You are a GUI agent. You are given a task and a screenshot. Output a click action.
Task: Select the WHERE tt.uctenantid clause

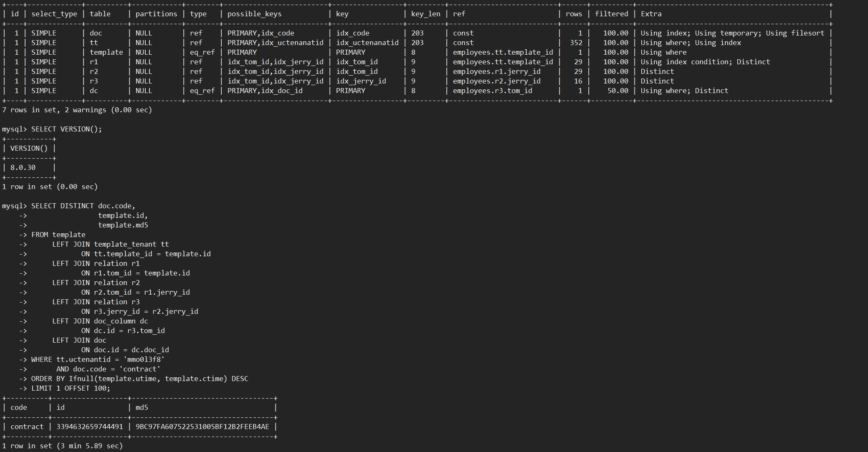[96, 359]
